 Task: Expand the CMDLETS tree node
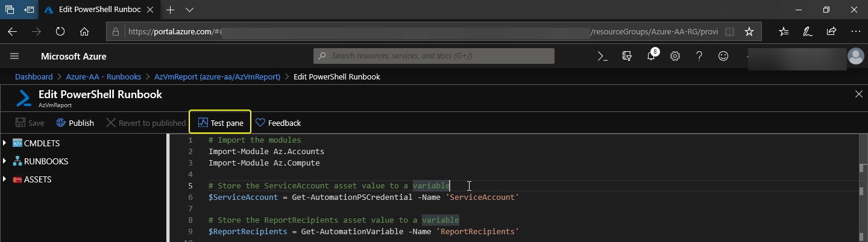(5, 143)
